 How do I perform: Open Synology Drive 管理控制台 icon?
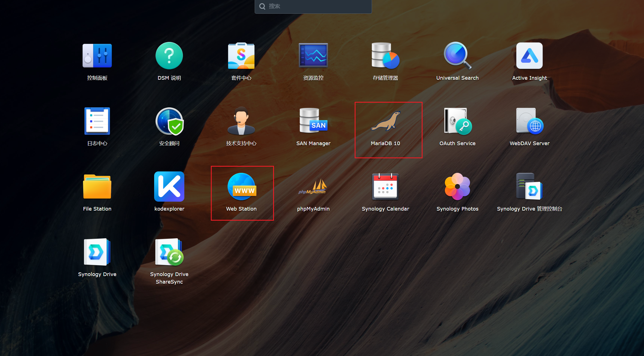[x=529, y=187]
